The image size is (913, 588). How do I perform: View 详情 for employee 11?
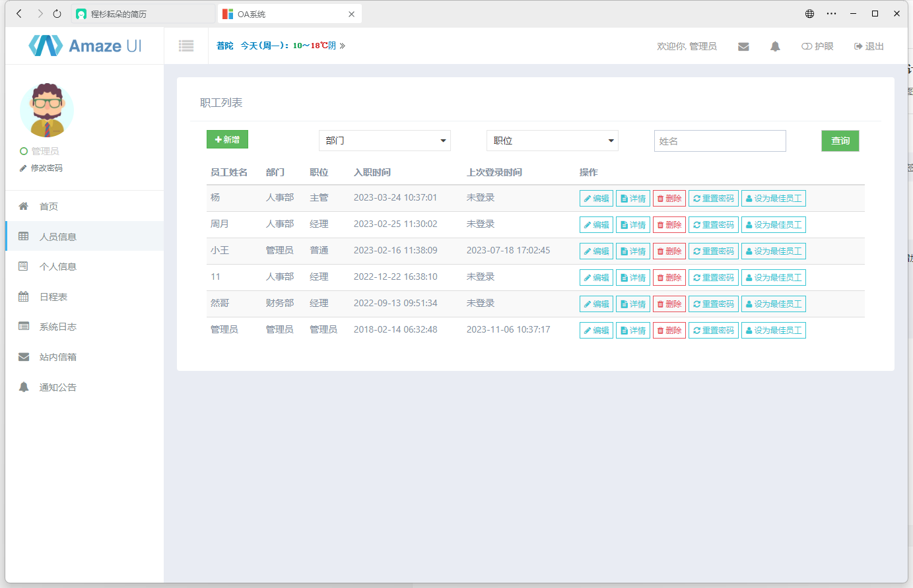(x=633, y=278)
